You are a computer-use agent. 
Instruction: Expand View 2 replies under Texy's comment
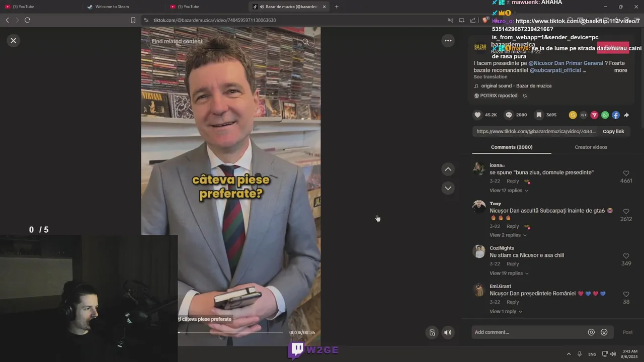point(508,235)
